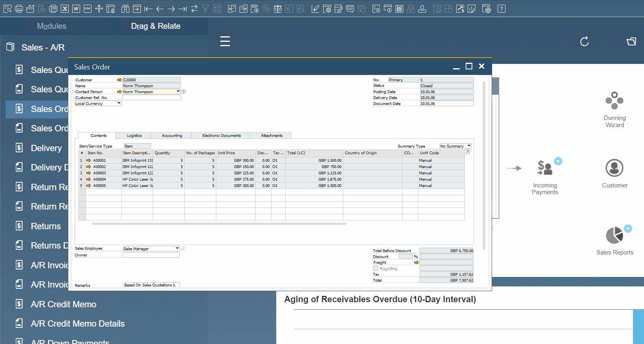This screenshot has width=644, height=344.
Task: Export document to PDF
Action: 88,9
